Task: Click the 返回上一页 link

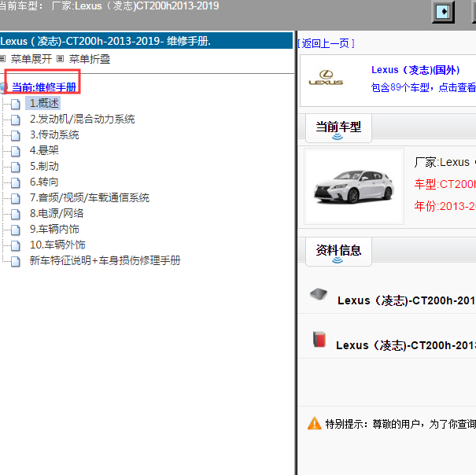Action: (326, 44)
